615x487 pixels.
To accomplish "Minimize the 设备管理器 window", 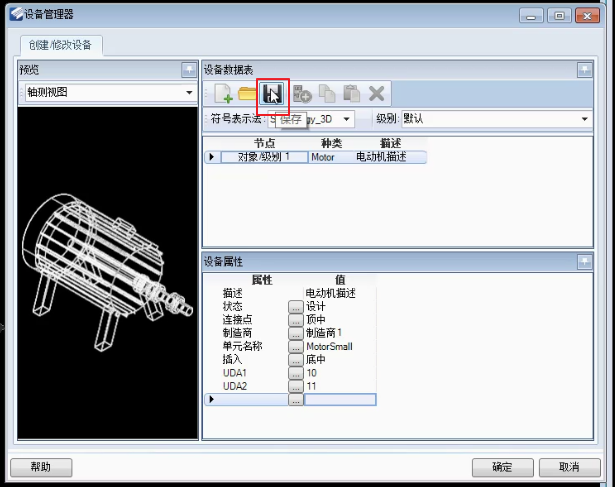I will coord(531,16).
